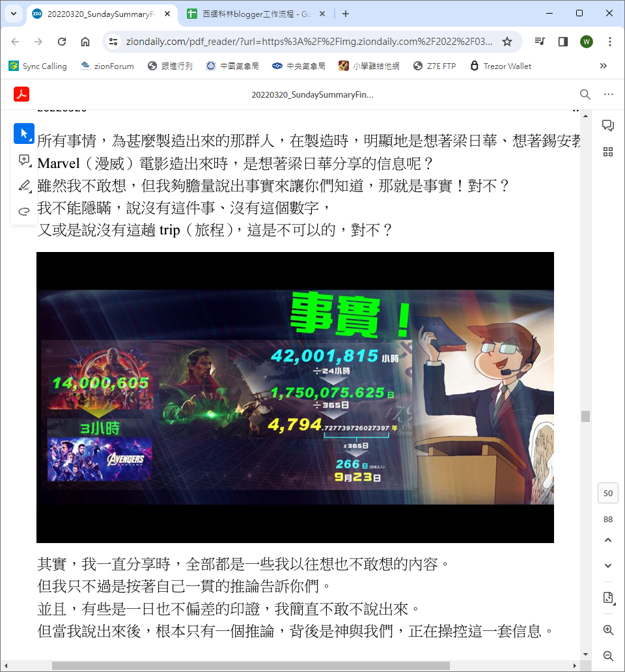Click the browser back arrow
The width and height of the screenshot is (625, 672).
click(15, 42)
